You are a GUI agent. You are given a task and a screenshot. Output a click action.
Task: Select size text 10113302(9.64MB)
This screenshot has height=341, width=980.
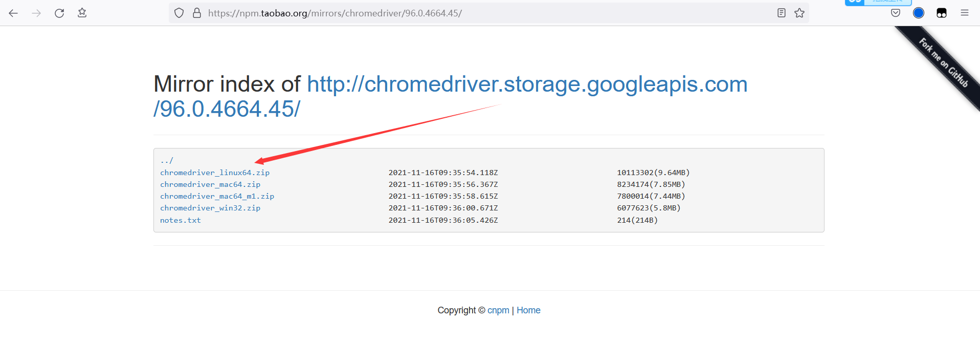coord(653,173)
